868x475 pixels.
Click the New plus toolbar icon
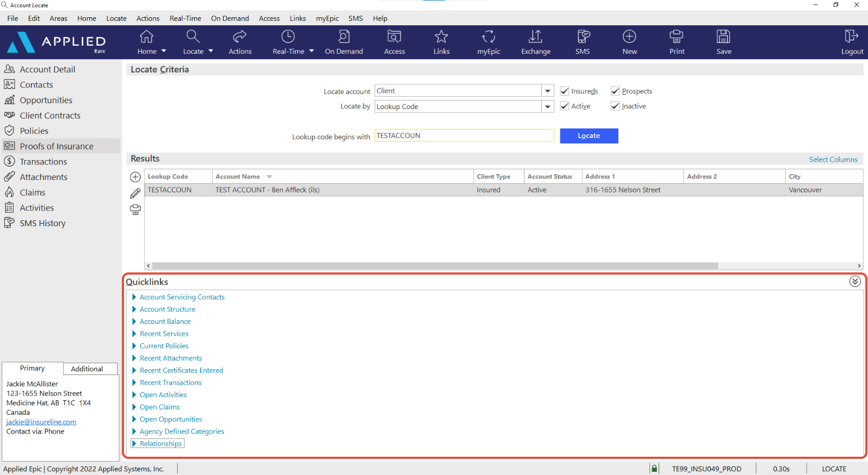pyautogui.click(x=630, y=37)
